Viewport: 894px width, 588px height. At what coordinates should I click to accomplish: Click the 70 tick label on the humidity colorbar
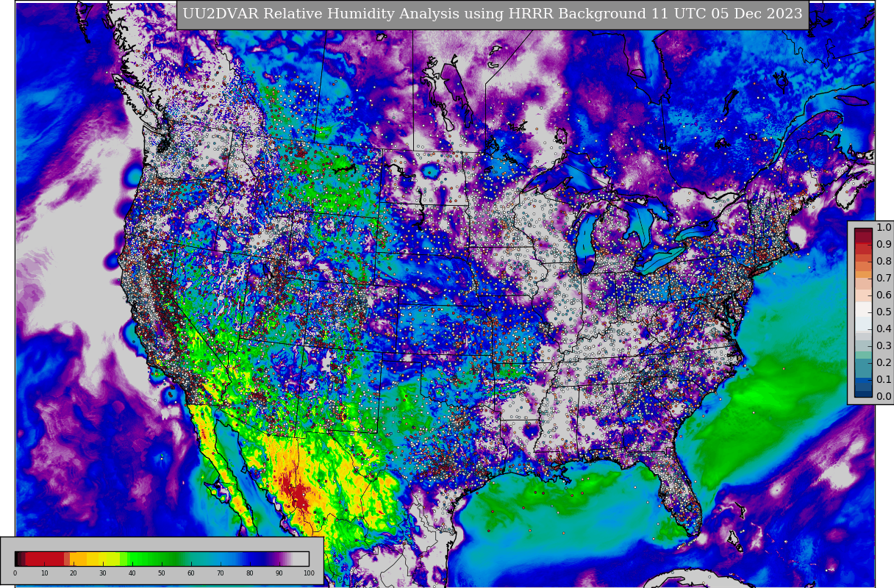(x=221, y=573)
